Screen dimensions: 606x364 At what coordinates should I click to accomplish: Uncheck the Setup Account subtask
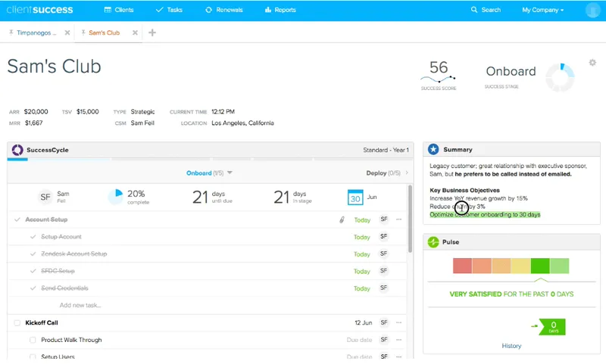33,237
